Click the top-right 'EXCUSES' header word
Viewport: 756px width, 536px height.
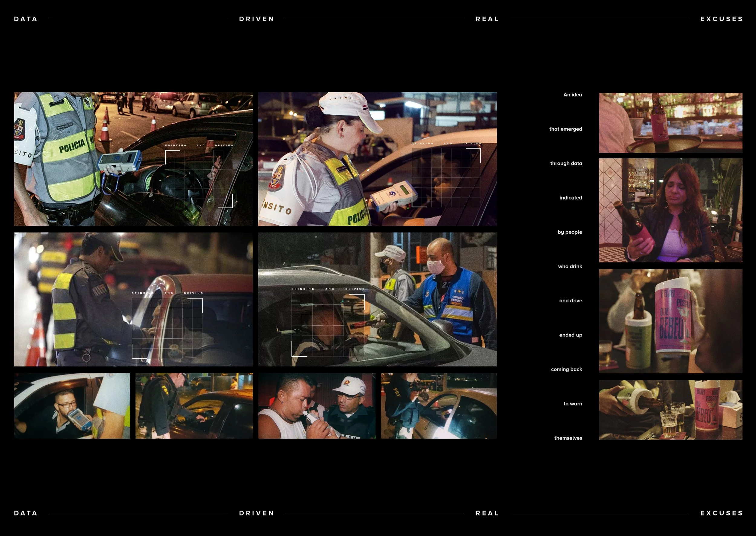pos(721,19)
